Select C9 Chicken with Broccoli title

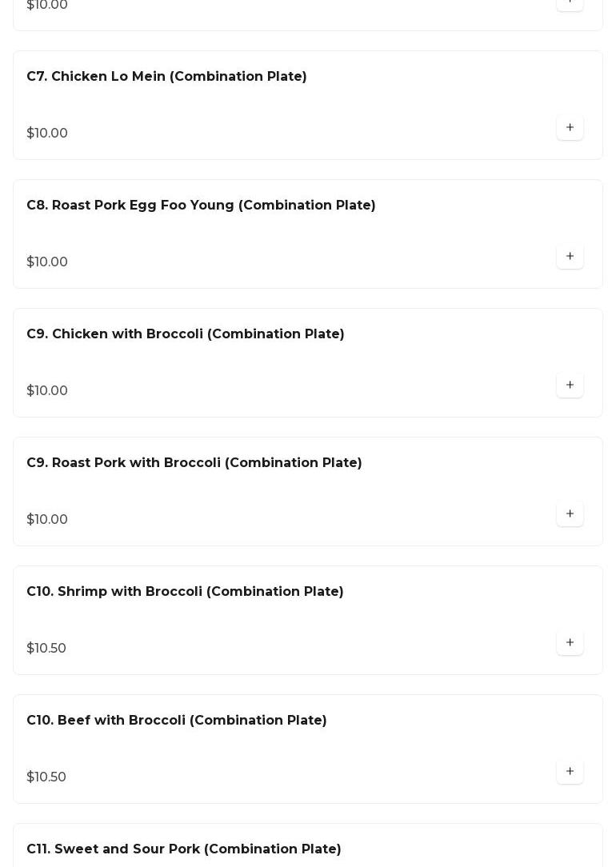pos(185,334)
